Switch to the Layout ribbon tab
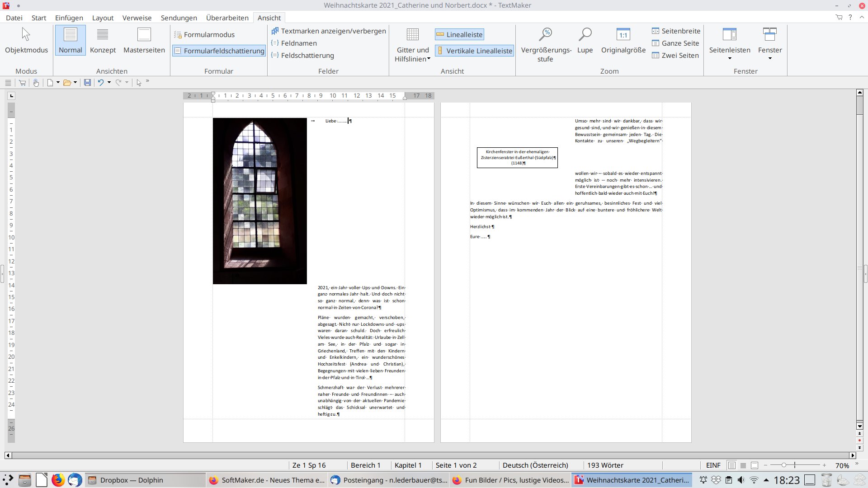The width and height of the screenshot is (868, 488). pyautogui.click(x=103, y=18)
